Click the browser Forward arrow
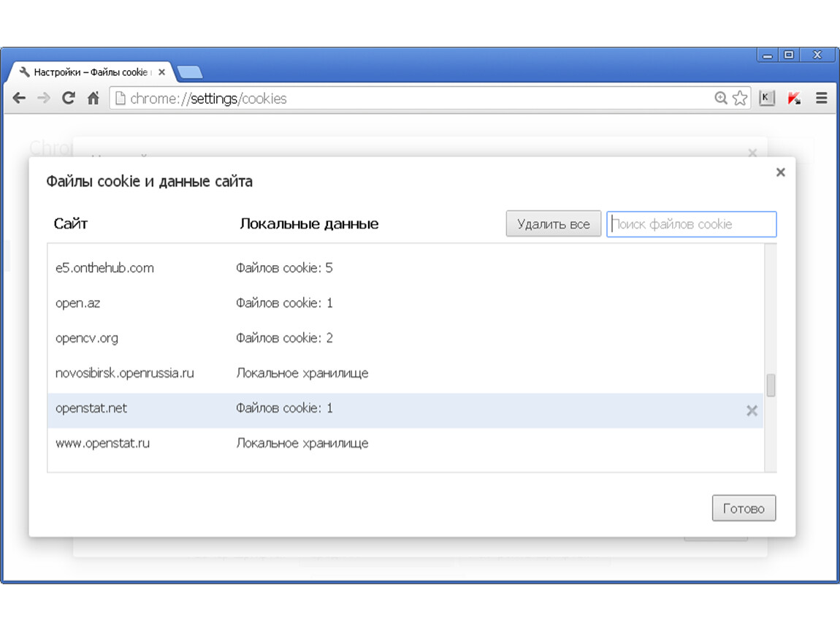 [x=44, y=98]
